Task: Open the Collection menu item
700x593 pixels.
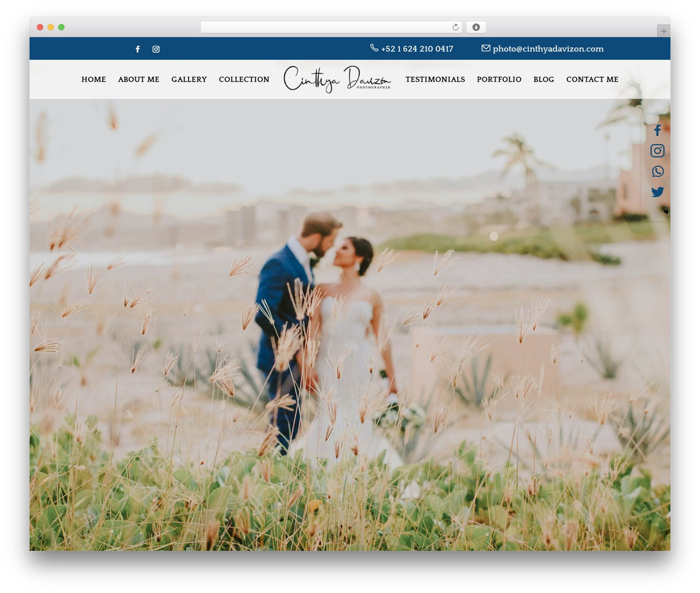Action: tap(244, 79)
